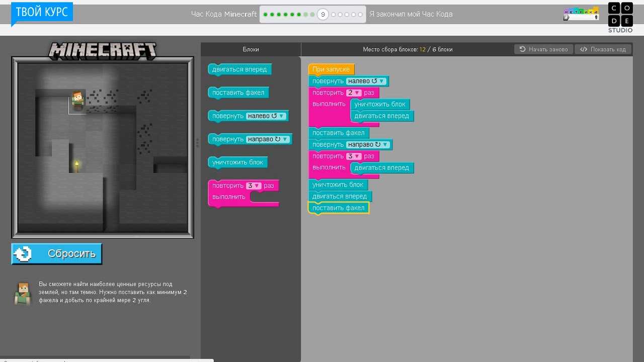The height and width of the screenshot is (362, 644).
Task: Click the Minecraft logo above the game
Action: pos(103,50)
